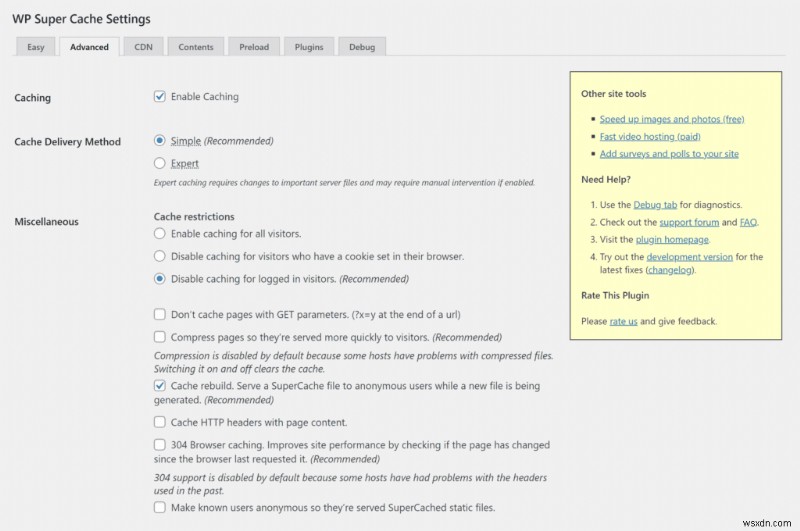Open the support forum link
Viewport: 800px width, 531px height.
tap(690, 222)
